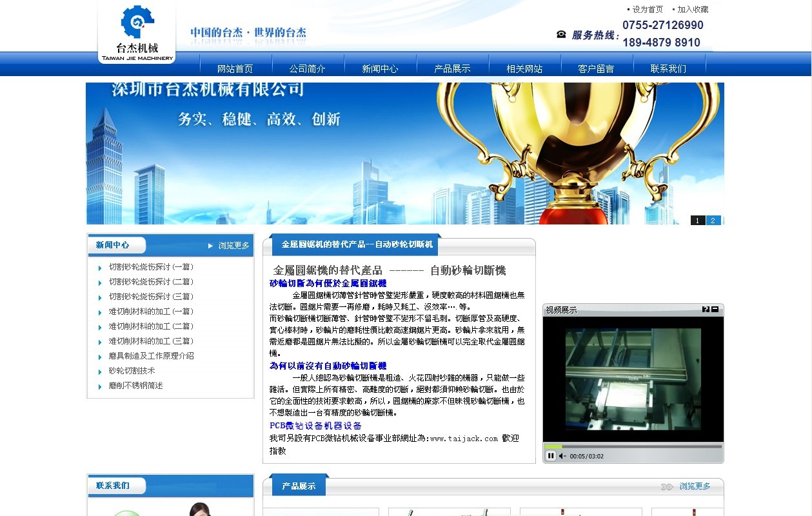Mute the video with the speaker icon

pyautogui.click(x=562, y=456)
